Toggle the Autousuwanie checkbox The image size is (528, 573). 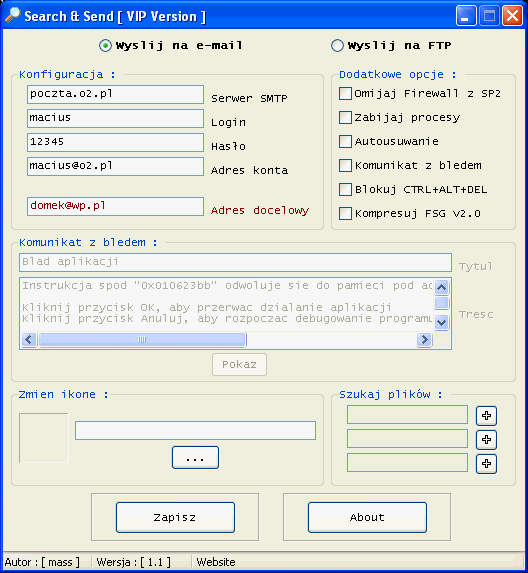pyautogui.click(x=345, y=141)
